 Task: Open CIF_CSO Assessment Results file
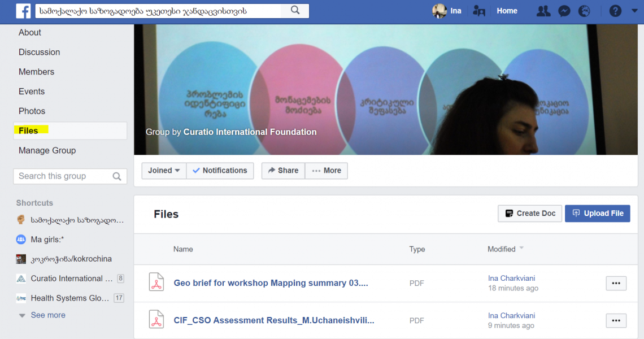pos(274,320)
